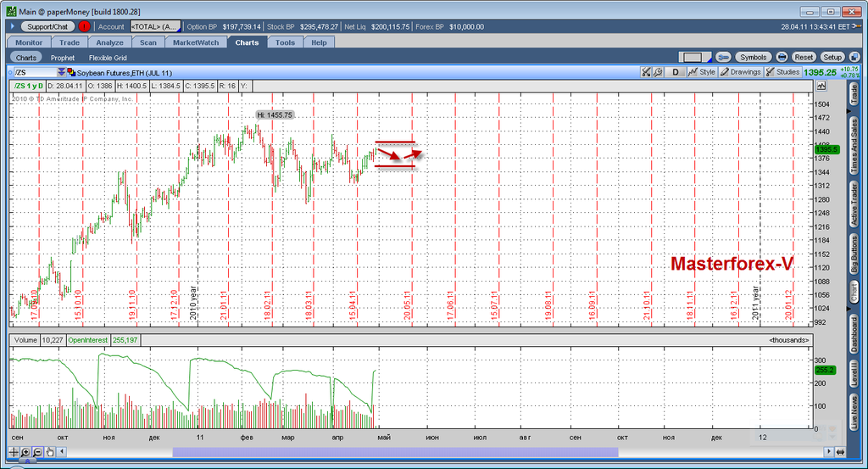This screenshot has height=469, width=868.
Task: Switch to the MarketWatch tab
Action: pos(196,42)
